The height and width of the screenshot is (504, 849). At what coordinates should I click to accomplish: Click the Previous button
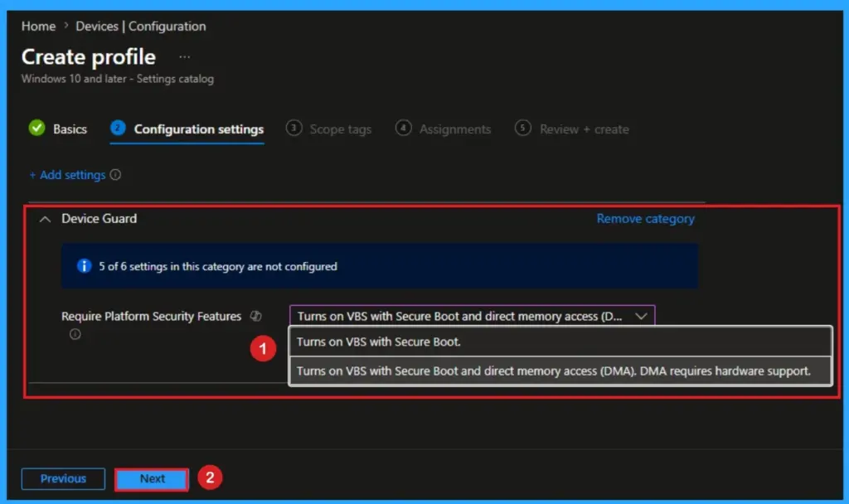pos(63,478)
